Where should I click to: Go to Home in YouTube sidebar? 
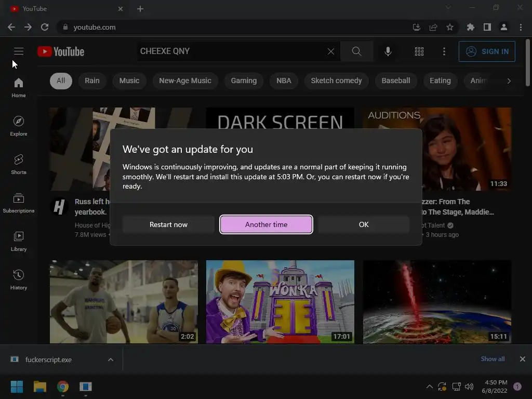(x=19, y=87)
